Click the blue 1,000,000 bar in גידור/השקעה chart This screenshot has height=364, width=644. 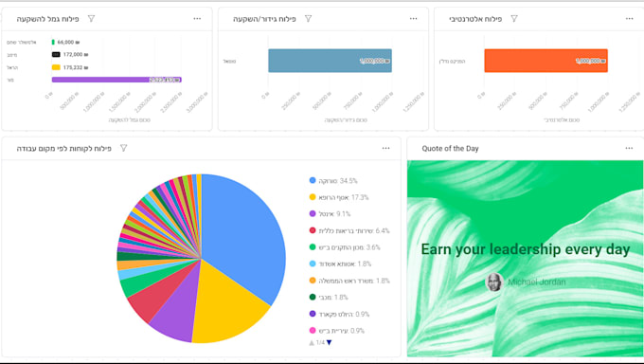pos(330,61)
